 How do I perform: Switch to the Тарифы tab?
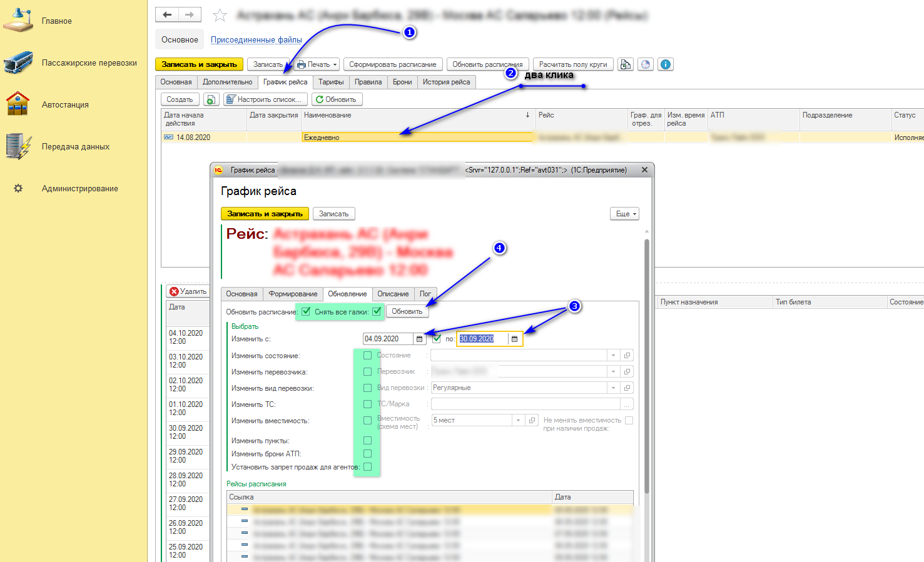click(331, 82)
